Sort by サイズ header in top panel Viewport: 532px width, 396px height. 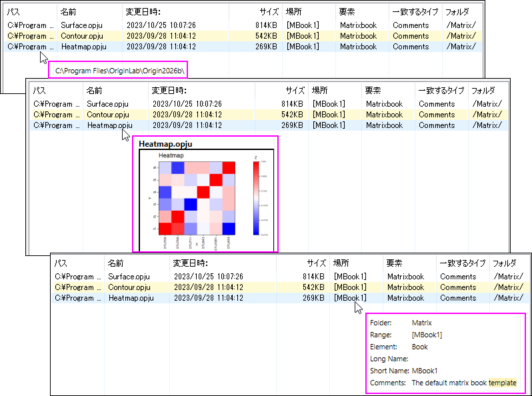click(x=269, y=12)
